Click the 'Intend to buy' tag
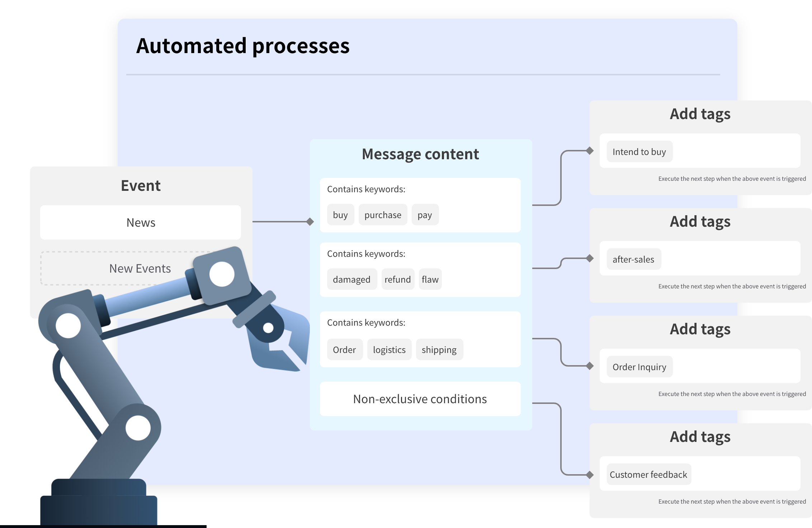Image resolution: width=812 pixels, height=528 pixels. click(639, 152)
